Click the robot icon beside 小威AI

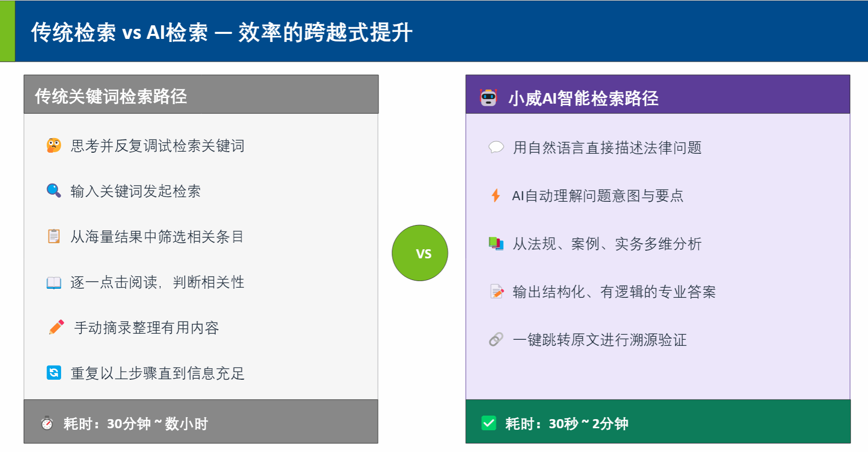(488, 98)
